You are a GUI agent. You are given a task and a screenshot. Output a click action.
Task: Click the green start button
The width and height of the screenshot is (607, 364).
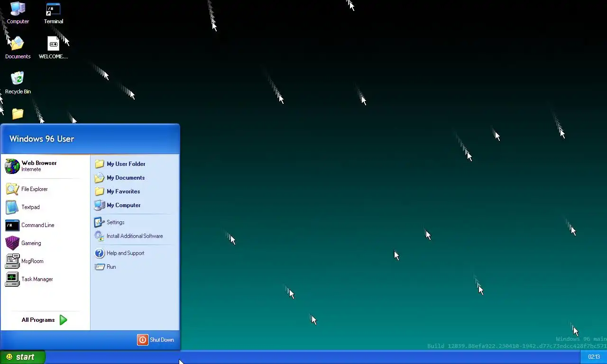tap(22, 357)
